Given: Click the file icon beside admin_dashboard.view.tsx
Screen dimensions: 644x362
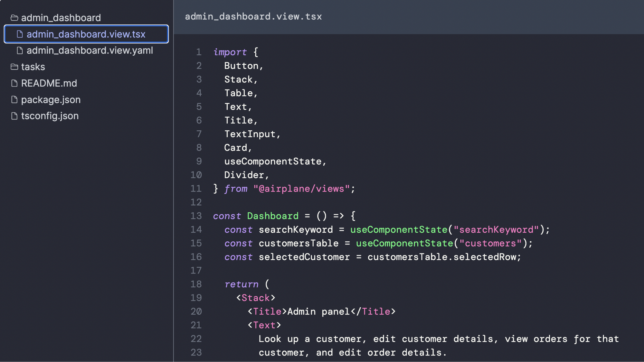Looking at the screenshot, I should pyautogui.click(x=20, y=34).
